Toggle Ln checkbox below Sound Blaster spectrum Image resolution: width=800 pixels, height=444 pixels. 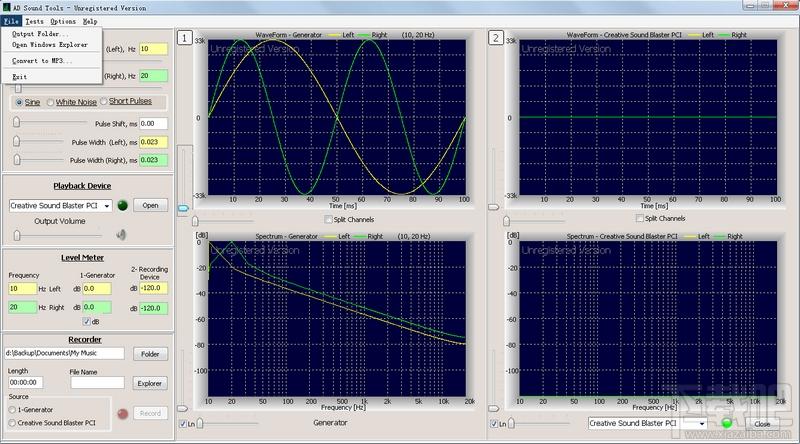tap(493, 424)
